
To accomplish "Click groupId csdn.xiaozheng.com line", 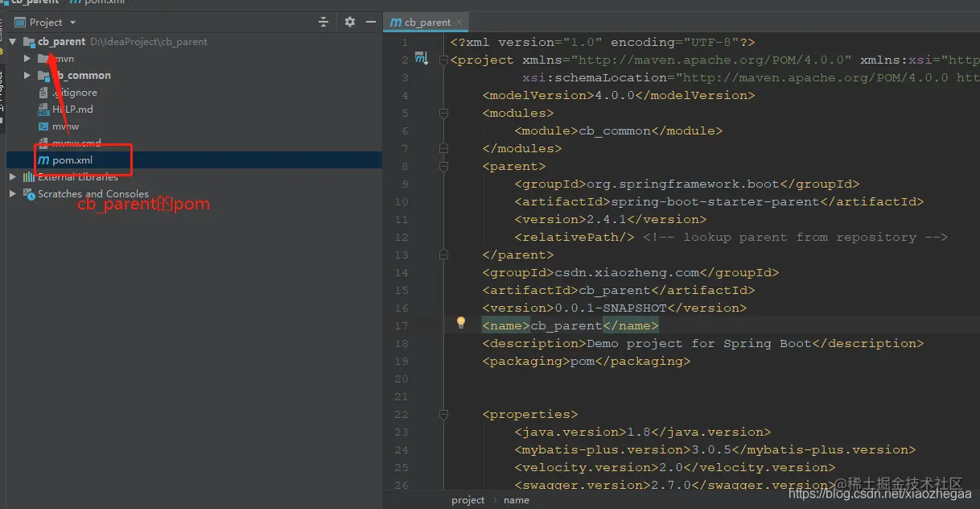I will (x=631, y=272).
